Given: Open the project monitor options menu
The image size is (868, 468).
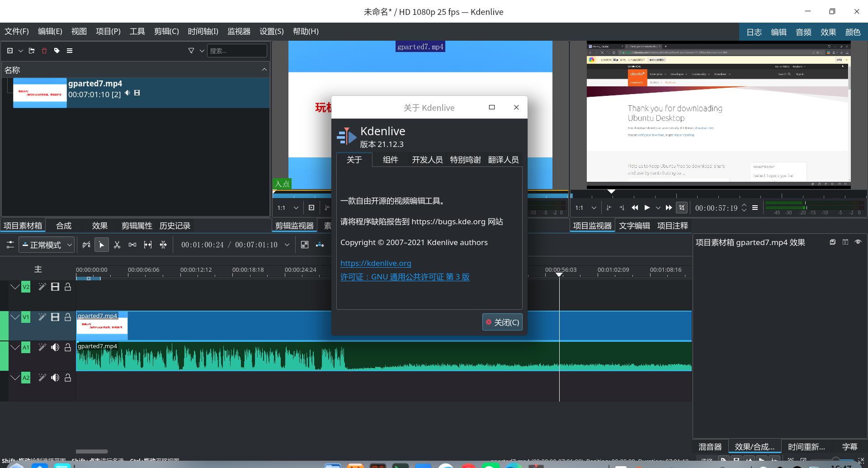Looking at the screenshot, I should tap(755, 208).
